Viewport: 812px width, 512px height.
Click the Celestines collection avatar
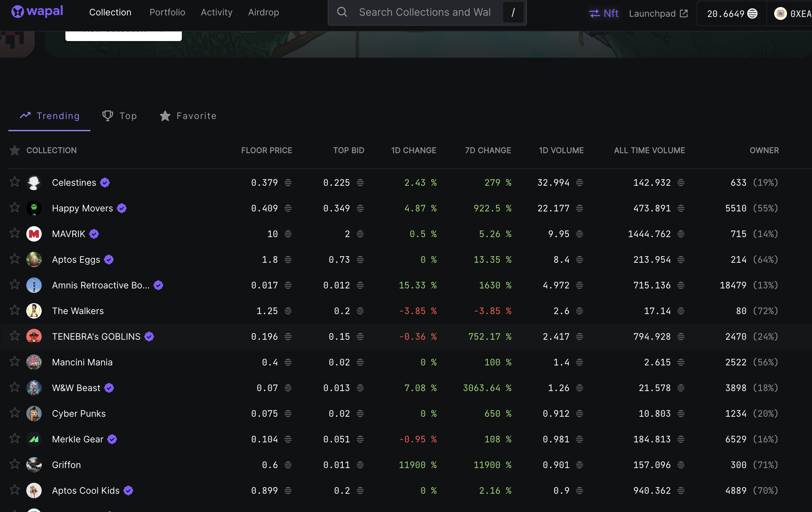[34, 183]
